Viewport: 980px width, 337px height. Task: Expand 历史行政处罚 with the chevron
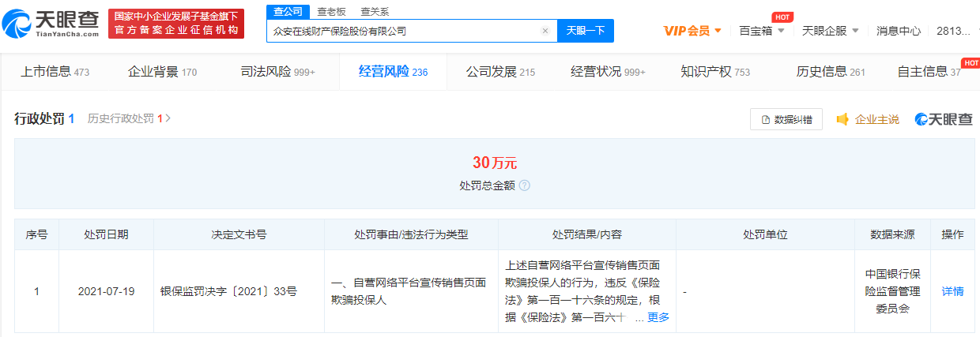pyautogui.click(x=168, y=118)
